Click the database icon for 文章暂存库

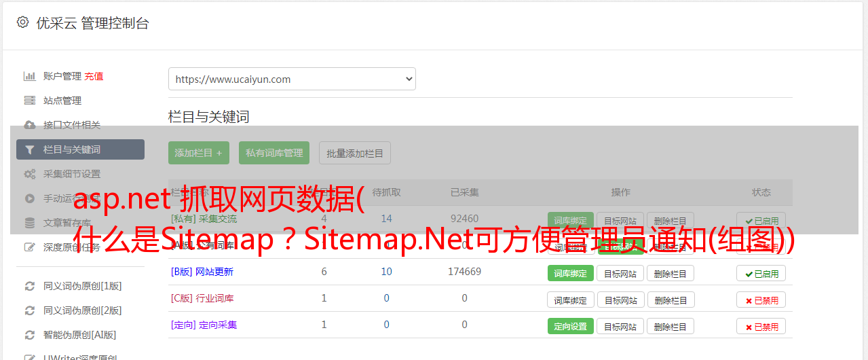coord(29,223)
